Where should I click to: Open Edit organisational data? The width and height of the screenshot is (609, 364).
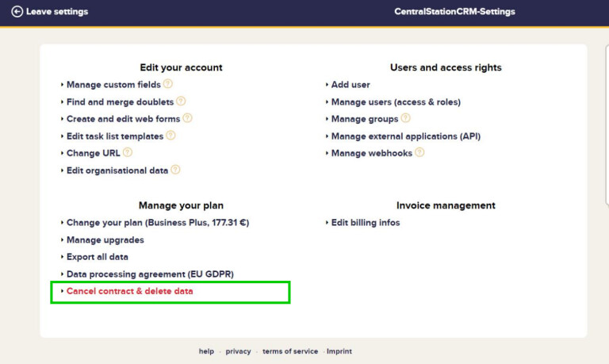pos(117,171)
